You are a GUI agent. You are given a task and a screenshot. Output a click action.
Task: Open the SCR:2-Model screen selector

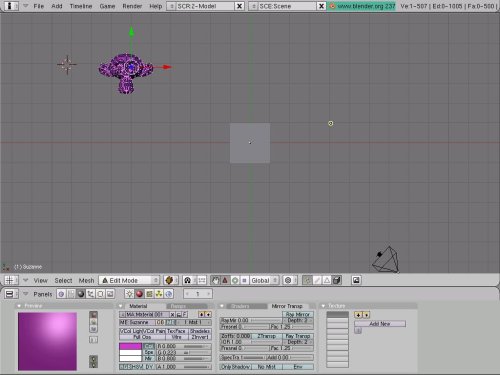pyautogui.click(x=201, y=6)
